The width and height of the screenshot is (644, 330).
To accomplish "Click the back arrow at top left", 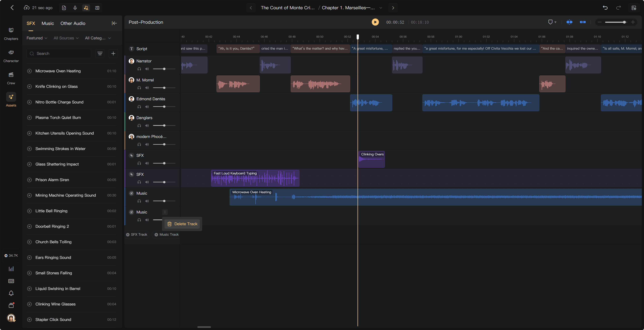I will tap(12, 8).
